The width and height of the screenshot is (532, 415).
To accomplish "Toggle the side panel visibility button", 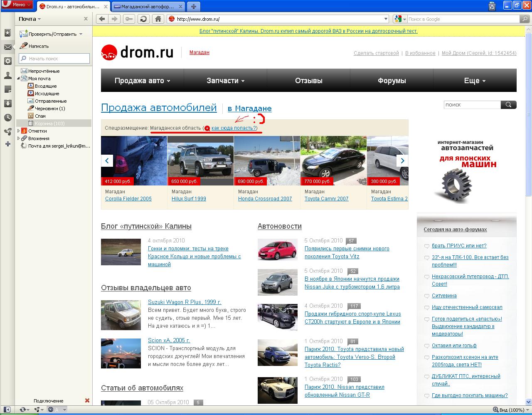I will pos(7,410).
